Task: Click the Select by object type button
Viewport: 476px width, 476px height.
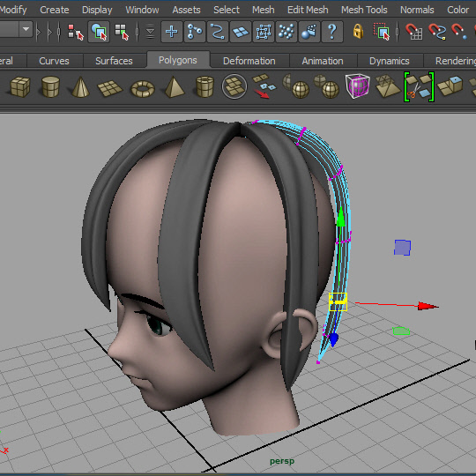Action: coord(99,32)
